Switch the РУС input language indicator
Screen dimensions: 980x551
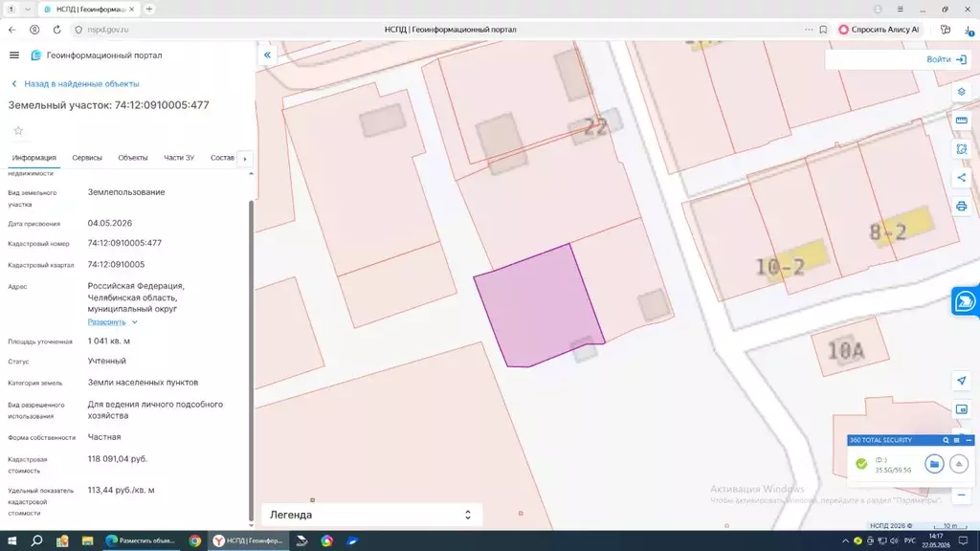click(x=909, y=541)
